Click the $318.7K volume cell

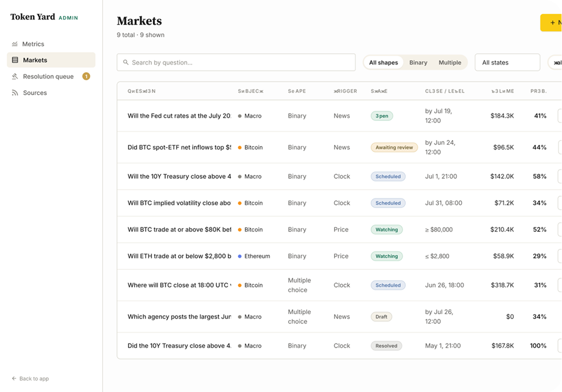pos(502,285)
